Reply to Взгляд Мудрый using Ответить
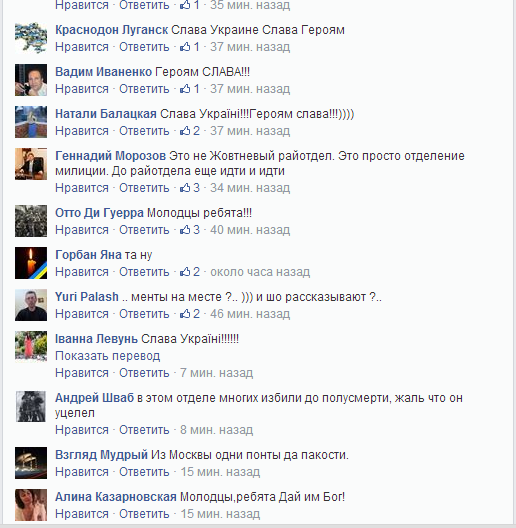The width and height of the screenshot is (516, 528). (x=144, y=472)
